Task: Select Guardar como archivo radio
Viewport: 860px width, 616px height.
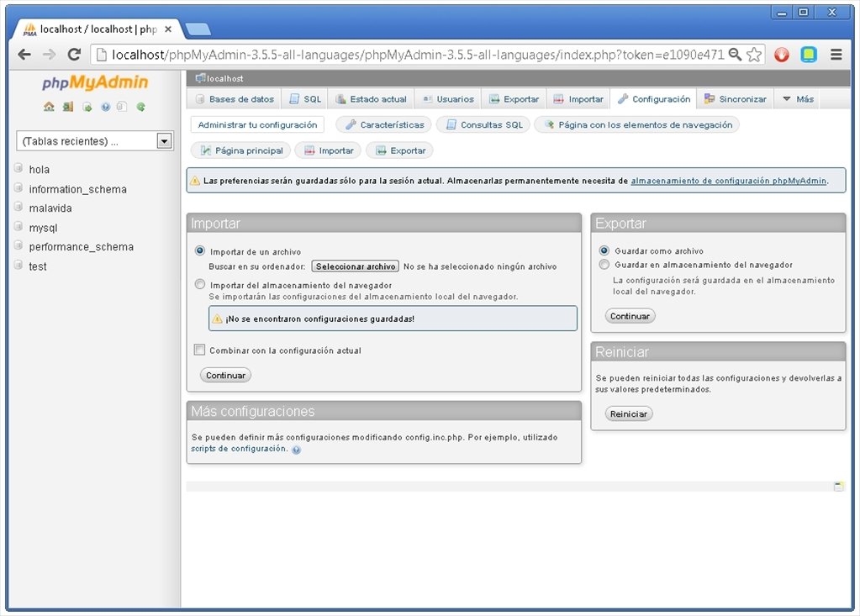Action: point(604,250)
